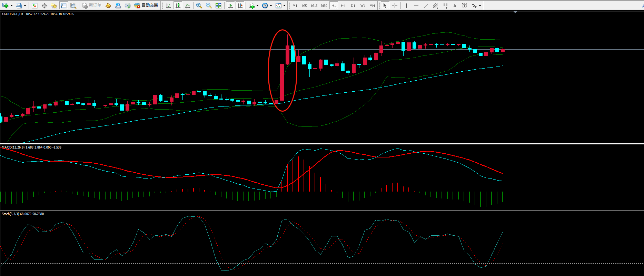Open the indicators list dropdown arrow
The width and height of the screenshot is (644, 276).
(257, 6)
